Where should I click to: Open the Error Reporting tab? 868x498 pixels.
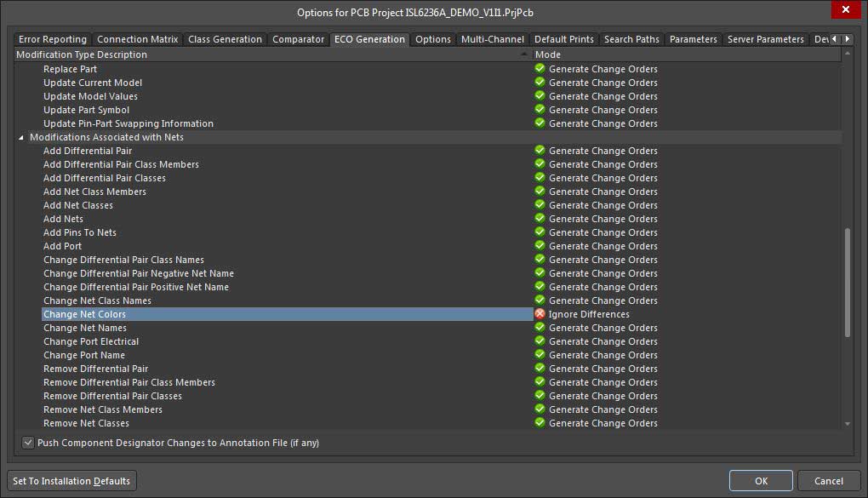53,39
